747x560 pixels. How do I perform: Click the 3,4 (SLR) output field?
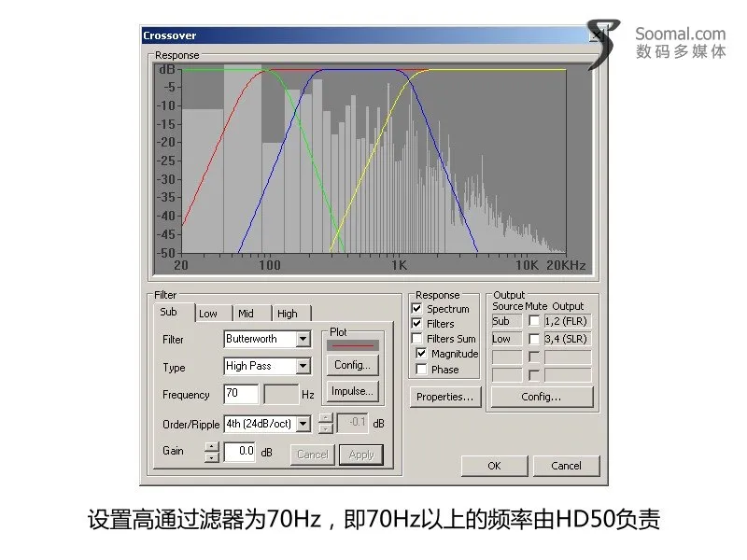point(568,339)
